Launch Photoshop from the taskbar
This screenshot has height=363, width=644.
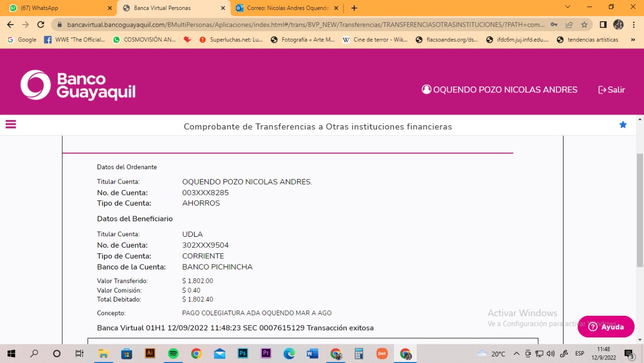point(243,353)
